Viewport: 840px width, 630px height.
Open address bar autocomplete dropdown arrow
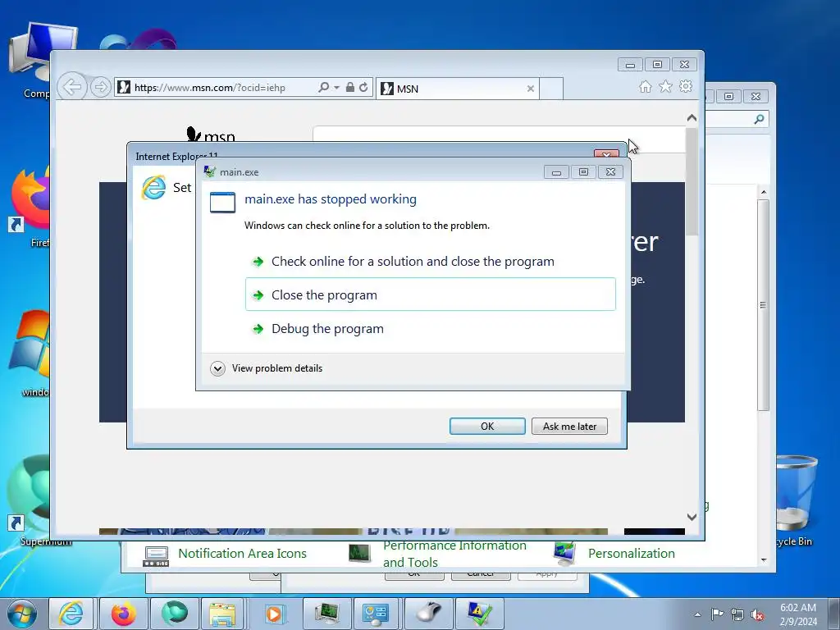coord(336,87)
